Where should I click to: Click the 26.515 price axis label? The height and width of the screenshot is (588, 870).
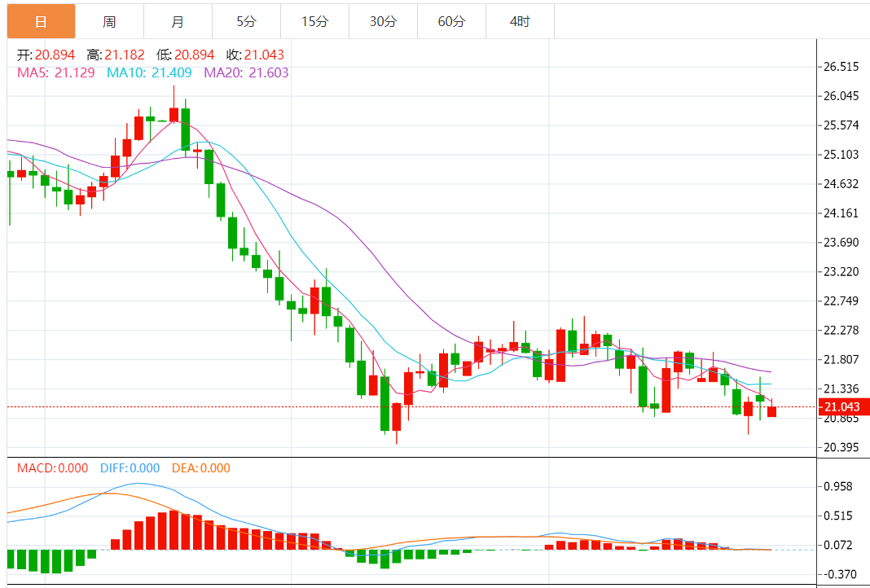pyautogui.click(x=841, y=67)
